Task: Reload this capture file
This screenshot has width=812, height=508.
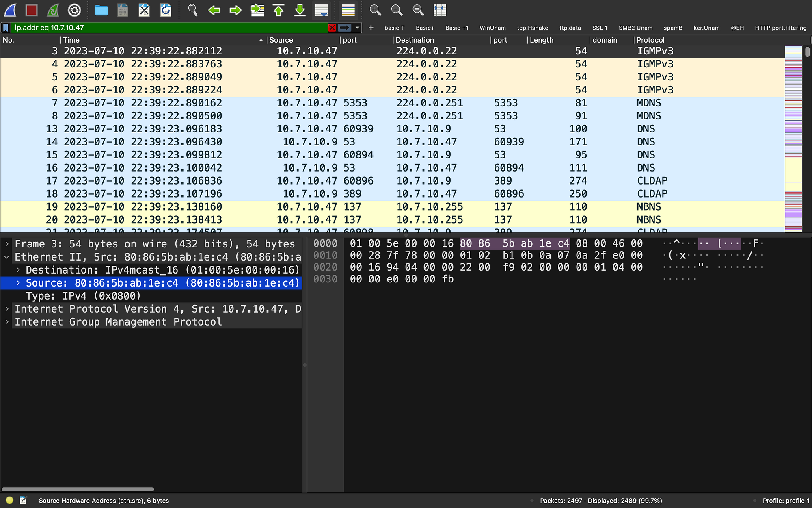Action: (x=166, y=10)
